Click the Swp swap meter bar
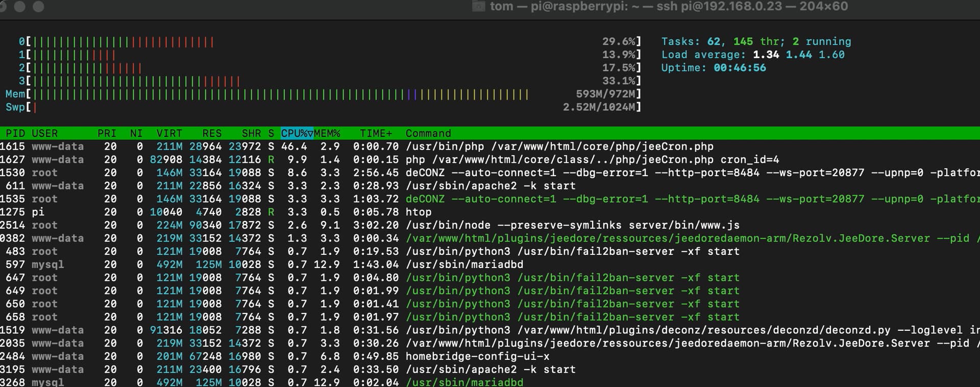Viewport: 980px width, 387px height. (35, 107)
